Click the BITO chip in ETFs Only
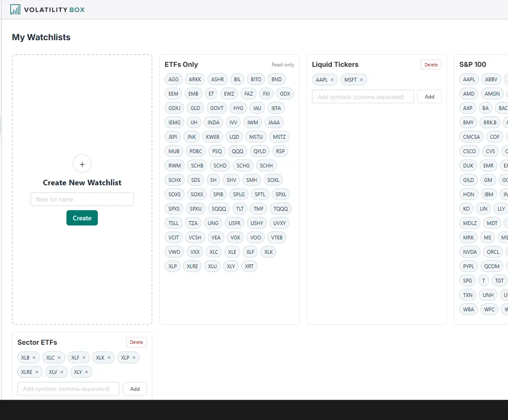The height and width of the screenshot is (420, 508). click(x=256, y=79)
